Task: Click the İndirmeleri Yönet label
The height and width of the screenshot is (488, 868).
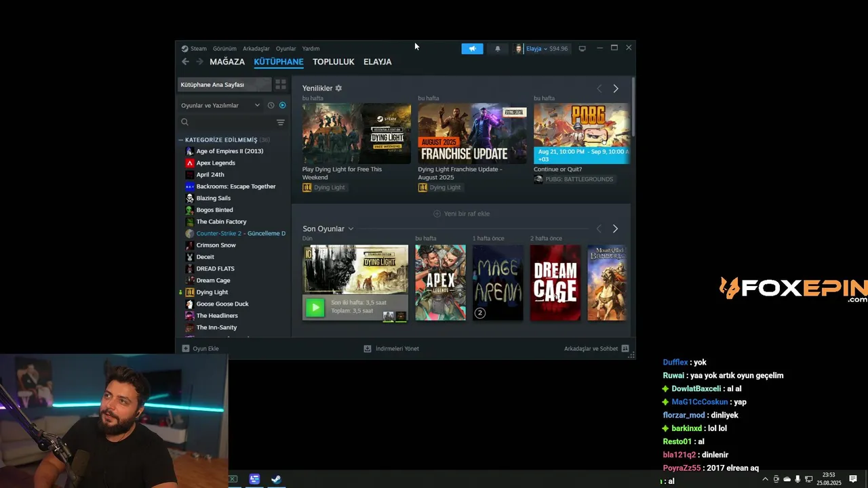Action: (x=397, y=348)
